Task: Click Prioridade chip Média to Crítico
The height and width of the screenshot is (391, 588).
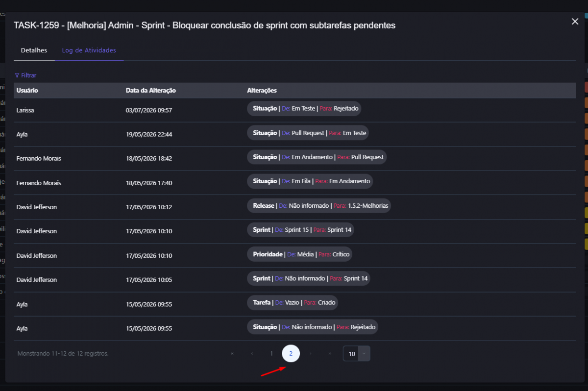Action: point(300,254)
